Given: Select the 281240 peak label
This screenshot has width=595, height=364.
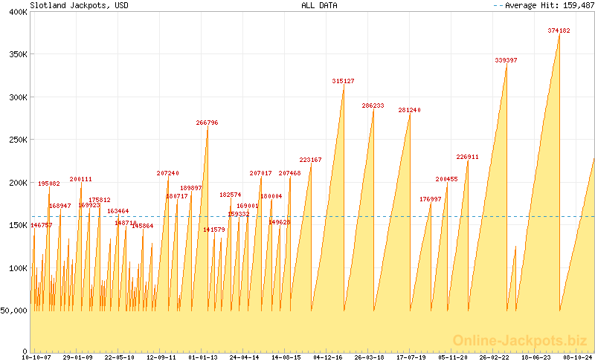Looking at the screenshot, I should [x=409, y=110].
